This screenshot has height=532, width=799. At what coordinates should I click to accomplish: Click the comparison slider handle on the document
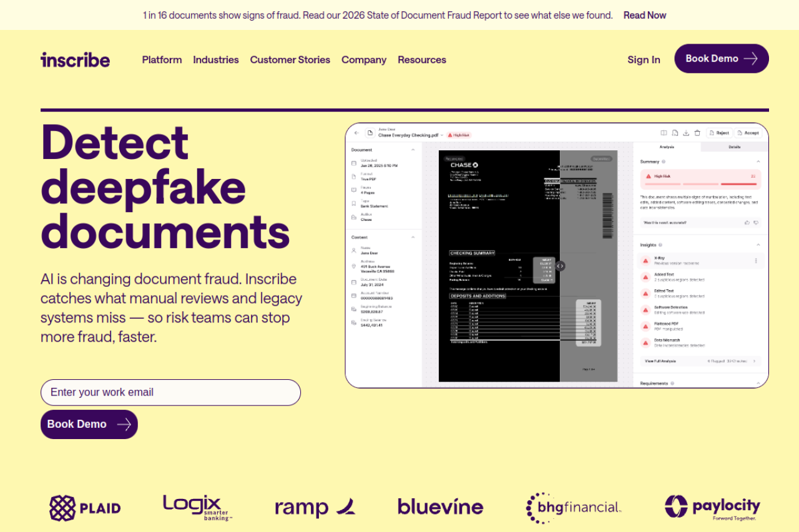point(560,266)
